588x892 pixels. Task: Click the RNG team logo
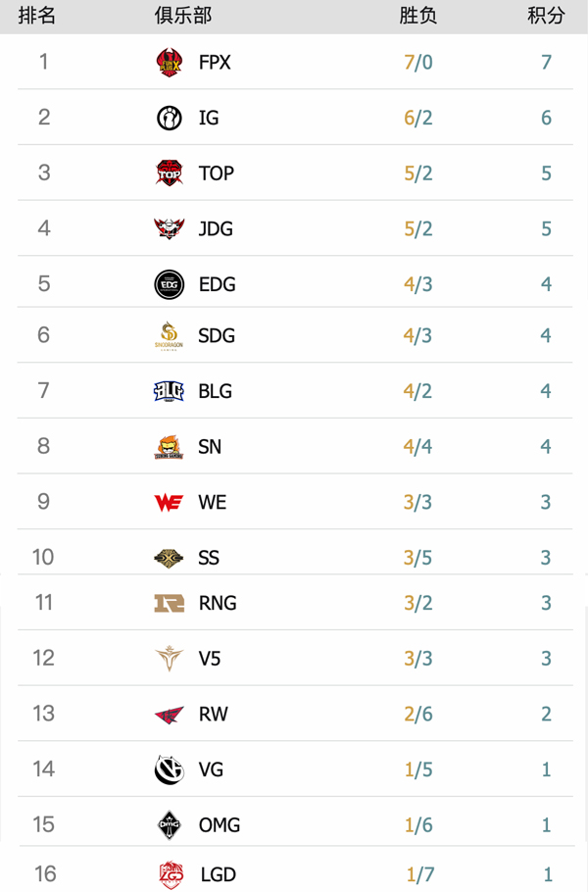(170, 603)
